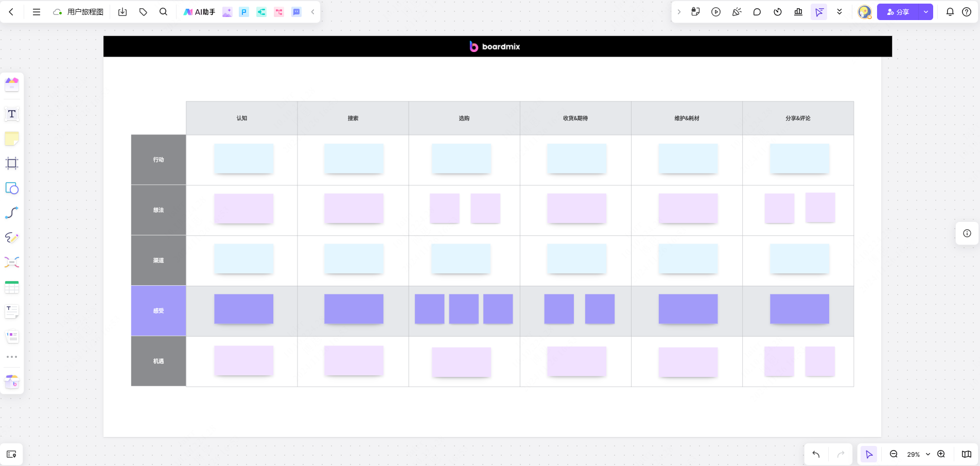Select the Shapes tool
Viewport: 980px width, 466px height.
[x=12, y=188]
